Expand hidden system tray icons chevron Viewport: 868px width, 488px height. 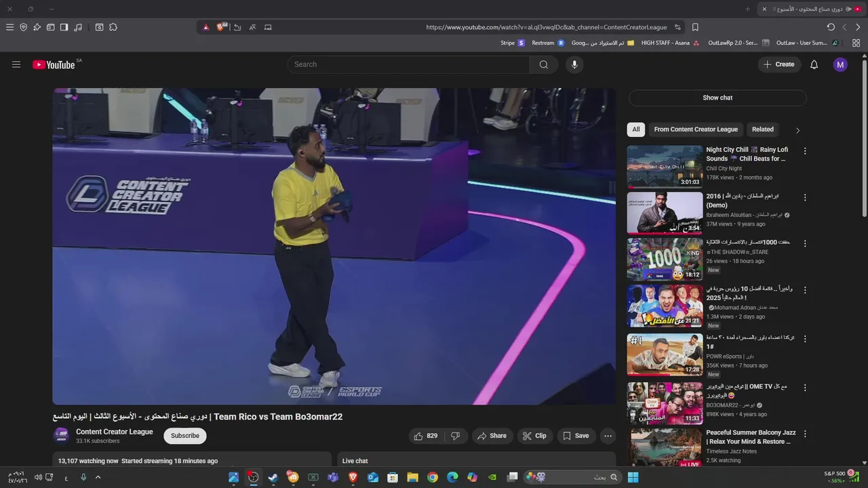tap(98, 477)
